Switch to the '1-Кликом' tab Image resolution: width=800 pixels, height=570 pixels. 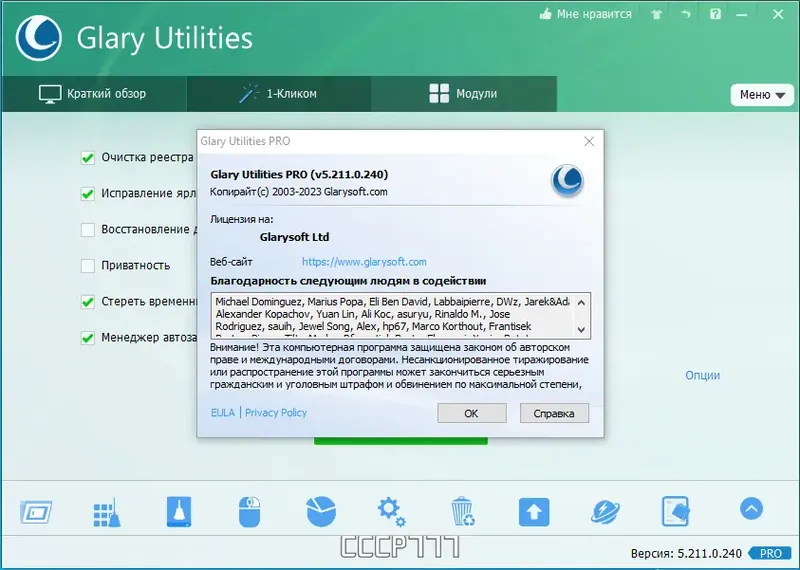click(279, 94)
